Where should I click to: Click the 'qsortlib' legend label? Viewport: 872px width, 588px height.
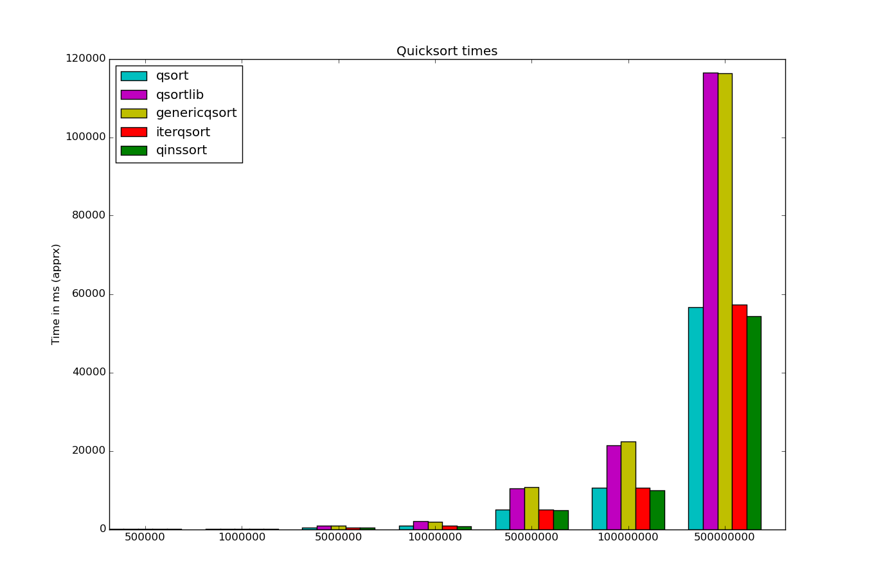click(180, 95)
